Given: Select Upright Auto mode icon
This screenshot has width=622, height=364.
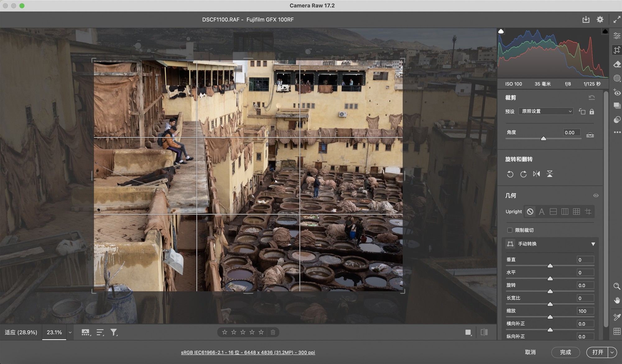Looking at the screenshot, I should [x=541, y=212].
